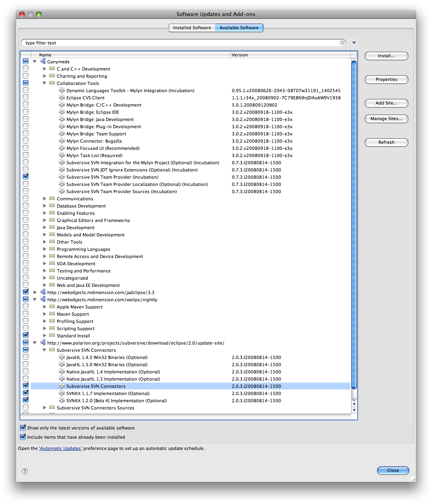Select the Subversive SVN Connectors feature row
Viewport: 432px width, 504px height.
(x=191, y=386)
